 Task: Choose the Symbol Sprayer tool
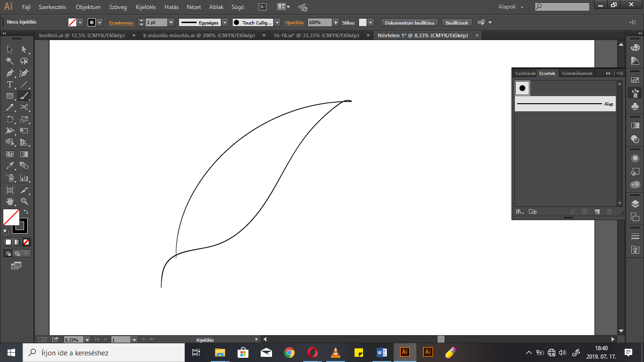(10, 178)
